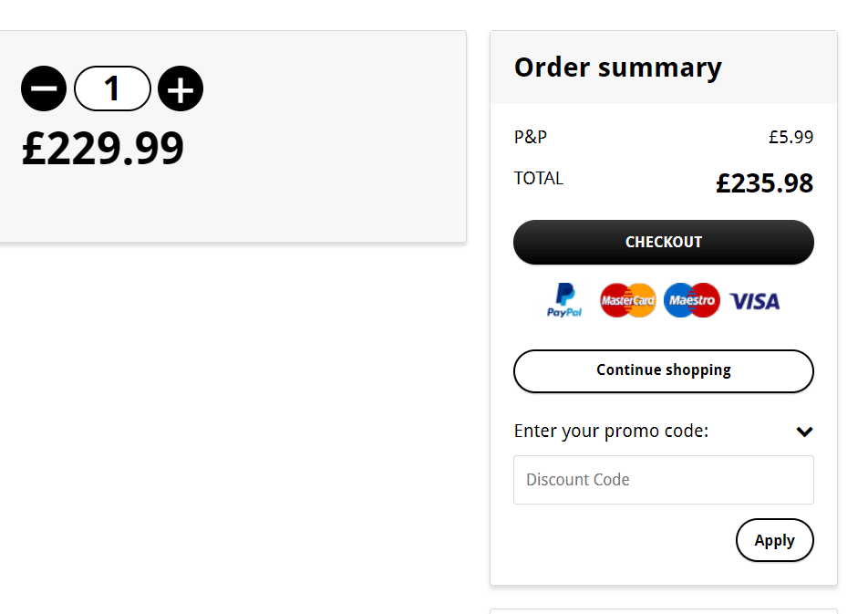
Task: Click the VISA payment icon
Action: (755, 300)
